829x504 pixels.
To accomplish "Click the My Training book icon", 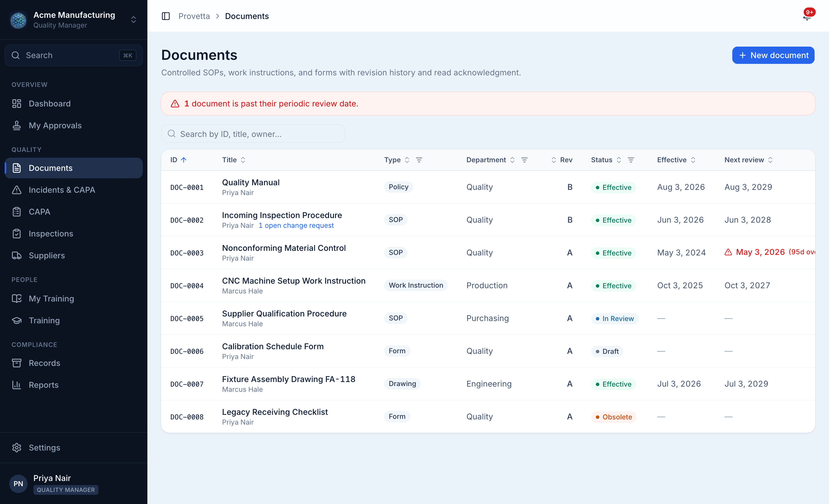I will pos(16,299).
